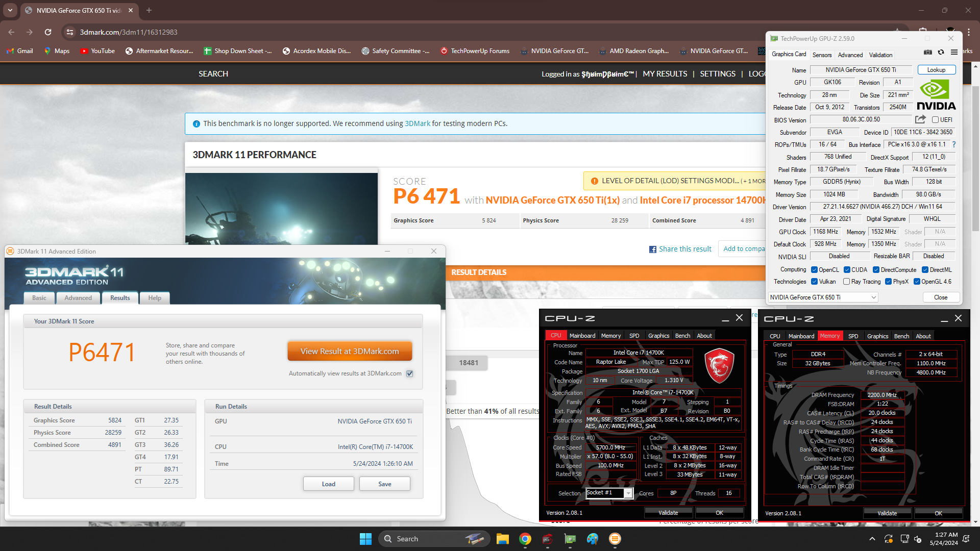980x551 pixels.
Task: Toggle the PhysX checkbox
Action: pos(888,282)
